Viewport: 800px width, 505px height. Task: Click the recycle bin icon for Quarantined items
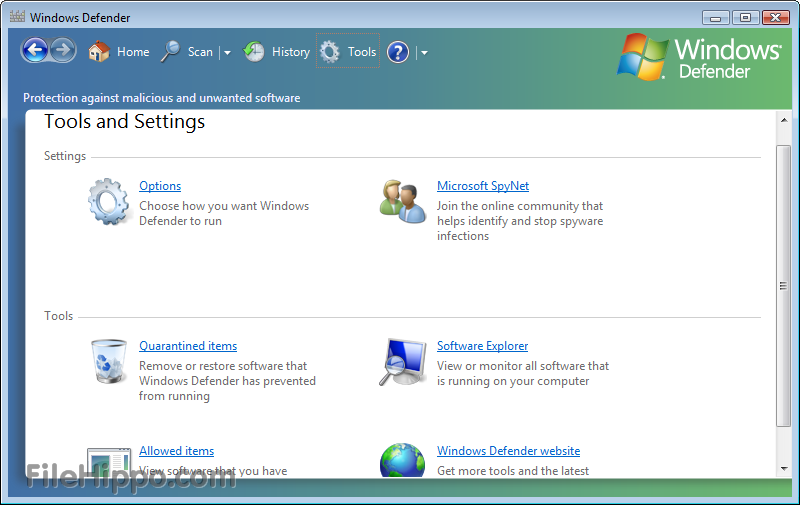click(x=109, y=362)
